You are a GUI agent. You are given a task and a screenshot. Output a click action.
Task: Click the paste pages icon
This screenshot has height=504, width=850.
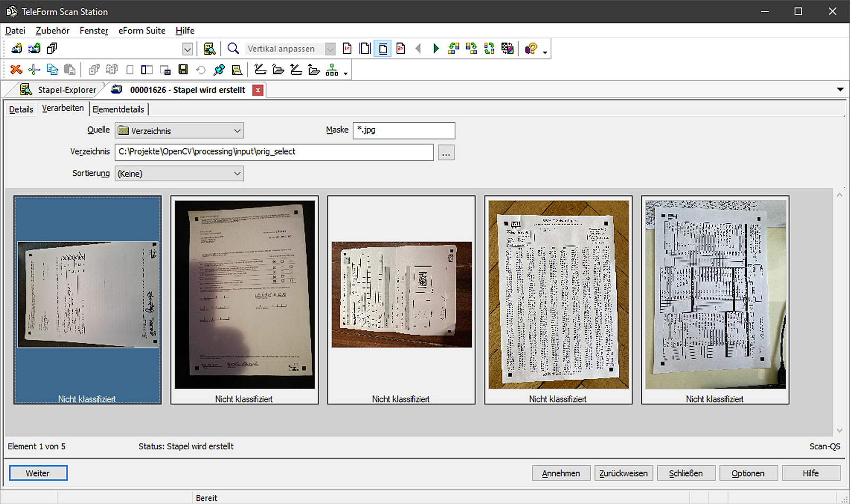coord(69,70)
